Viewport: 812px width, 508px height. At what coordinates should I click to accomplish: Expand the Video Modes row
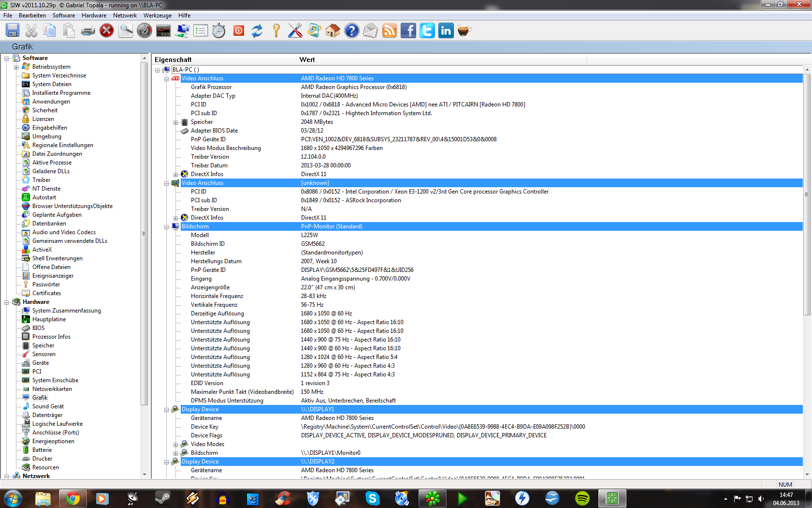click(176, 445)
